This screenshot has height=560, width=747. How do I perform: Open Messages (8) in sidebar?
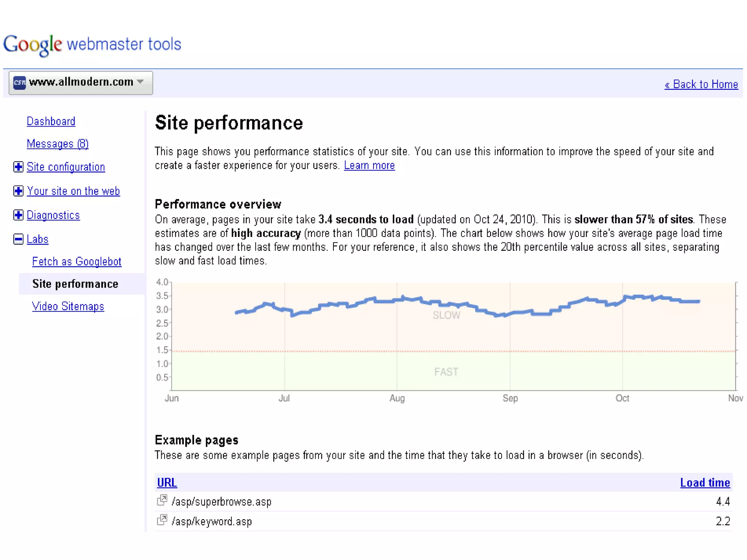(58, 144)
